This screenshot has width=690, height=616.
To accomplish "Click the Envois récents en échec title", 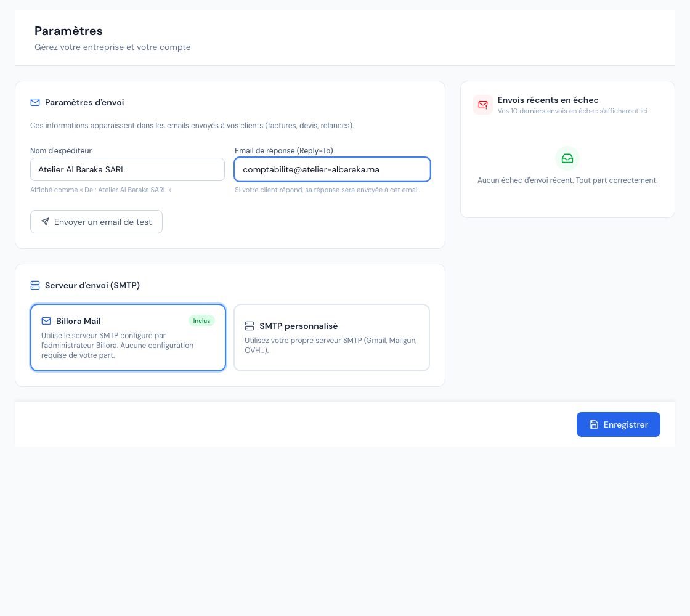I will [x=548, y=100].
